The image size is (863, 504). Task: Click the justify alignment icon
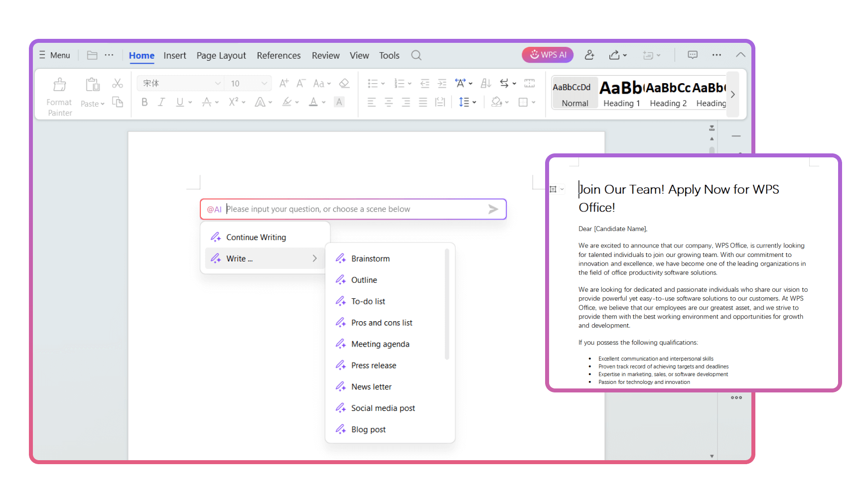pos(423,102)
